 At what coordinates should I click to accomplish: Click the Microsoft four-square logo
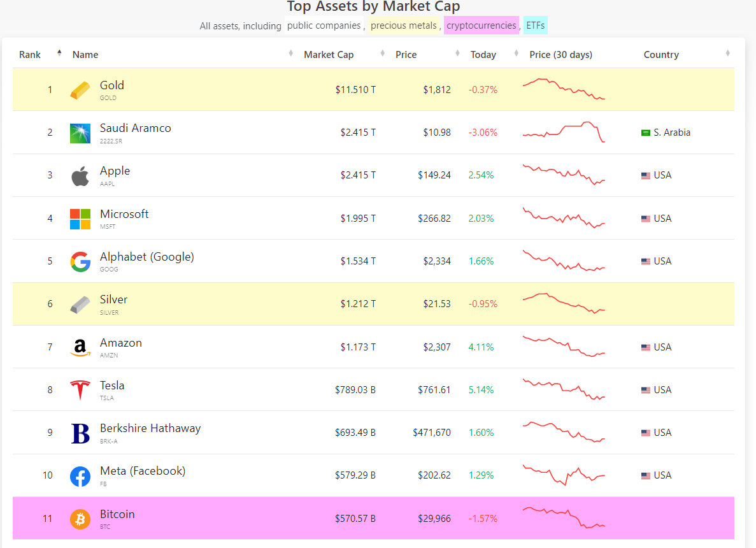[80, 219]
